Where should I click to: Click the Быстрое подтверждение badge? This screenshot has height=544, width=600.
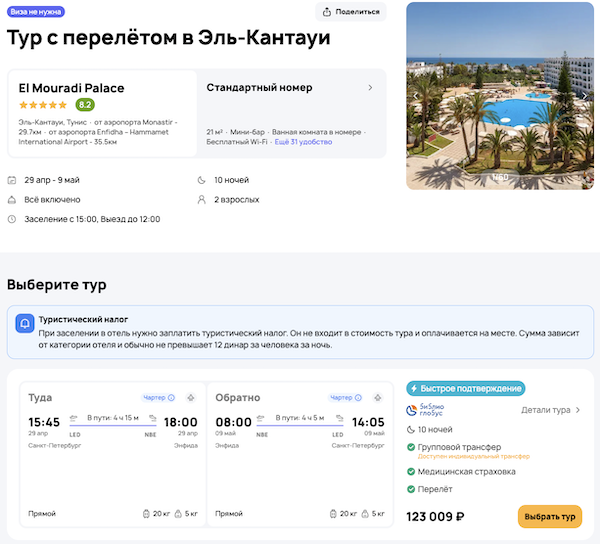click(465, 389)
